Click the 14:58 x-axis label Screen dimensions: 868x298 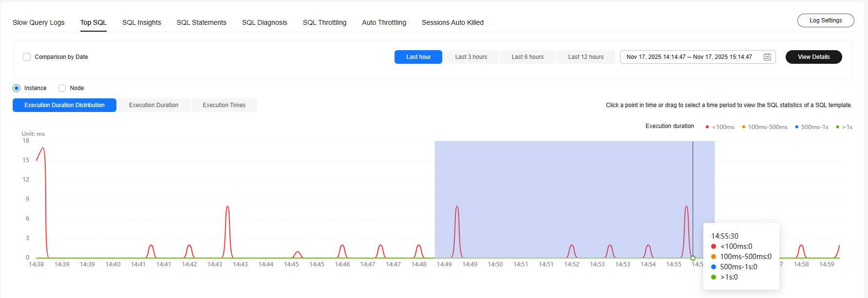(x=801, y=264)
